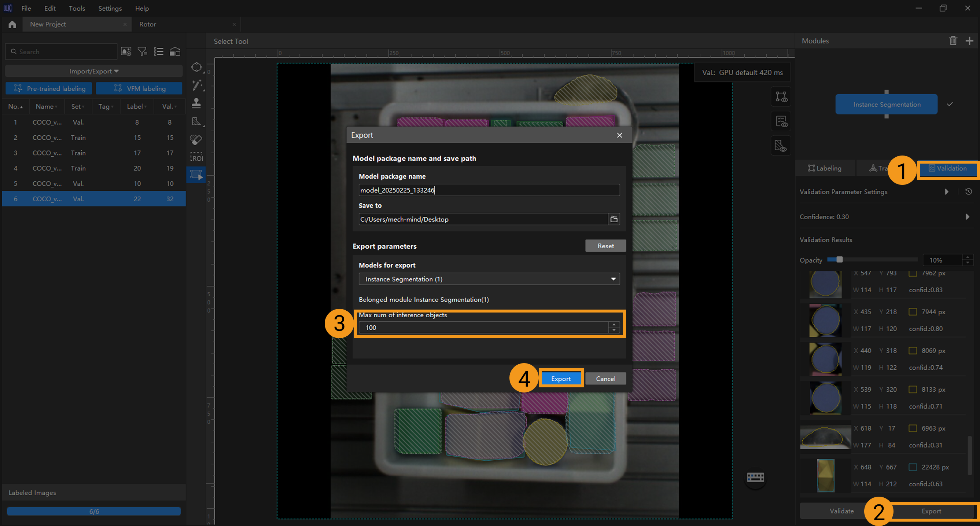980x526 pixels.
Task: Click Export button in Validation panel
Action: coord(931,511)
